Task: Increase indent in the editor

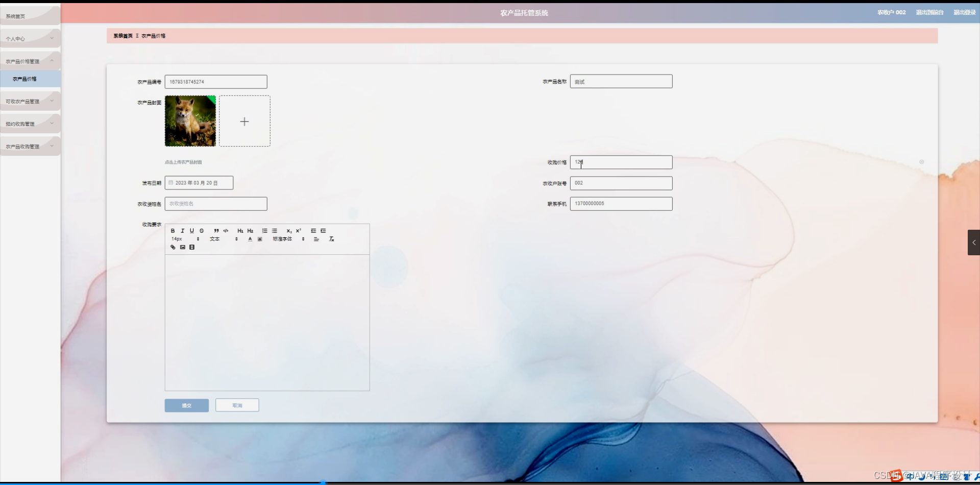Action: pyautogui.click(x=323, y=231)
